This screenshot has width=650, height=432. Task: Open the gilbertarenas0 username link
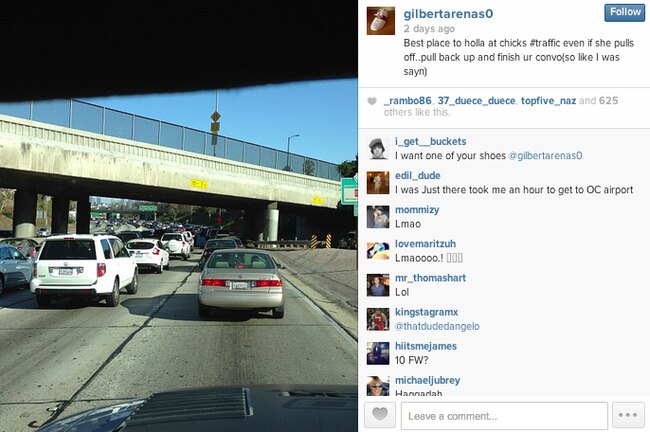448,14
